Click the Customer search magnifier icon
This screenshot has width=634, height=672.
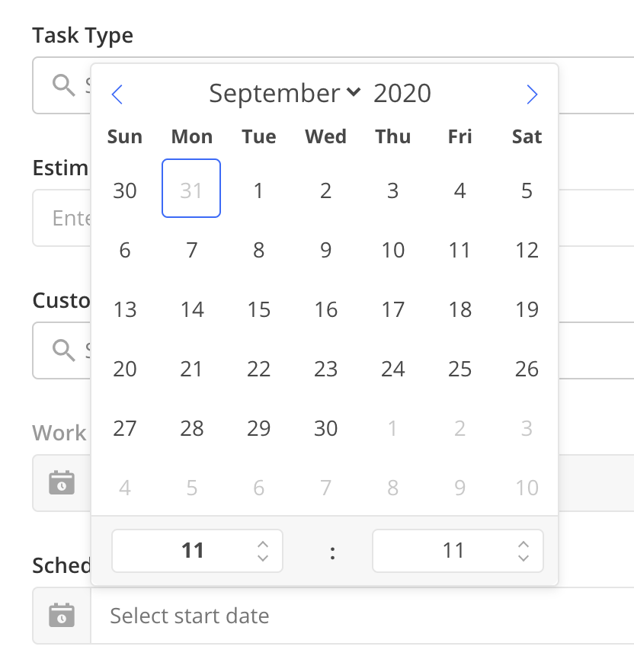pos(63,350)
